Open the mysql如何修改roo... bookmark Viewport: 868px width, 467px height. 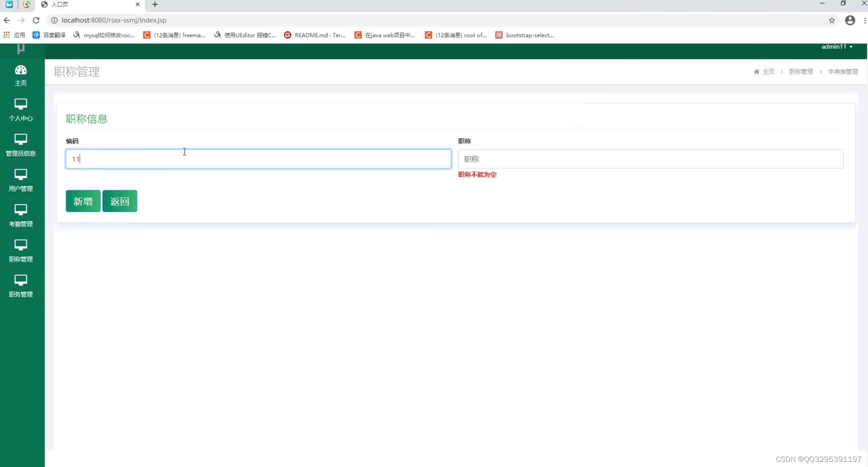pyautogui.click(x=104, y=35)
